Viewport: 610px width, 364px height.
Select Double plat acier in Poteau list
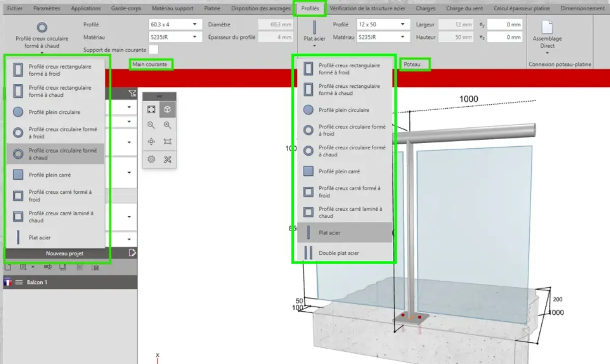tap(345, 253)
